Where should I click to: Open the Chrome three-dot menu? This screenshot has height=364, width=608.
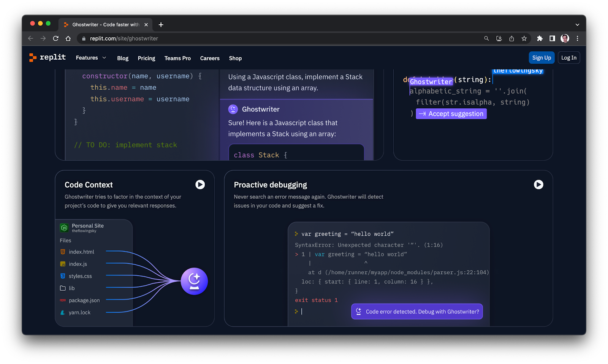click(x=577, y=38)
